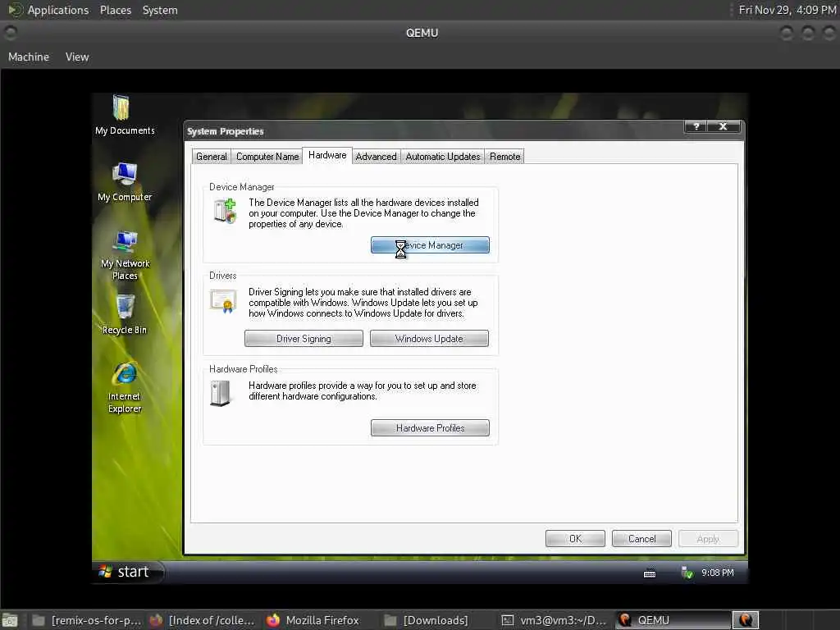Open My Network Places icon
840x630 pixels.
pos(125,254)
